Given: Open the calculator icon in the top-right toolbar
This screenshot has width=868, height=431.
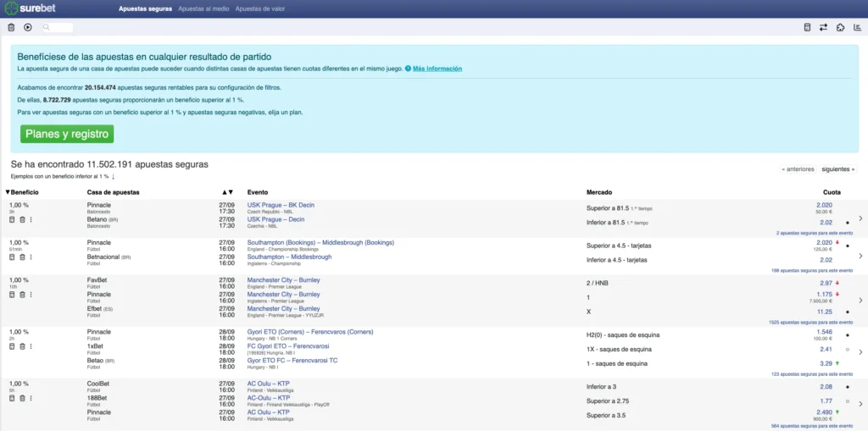Looking at the screenshot, I should (807, 27).
